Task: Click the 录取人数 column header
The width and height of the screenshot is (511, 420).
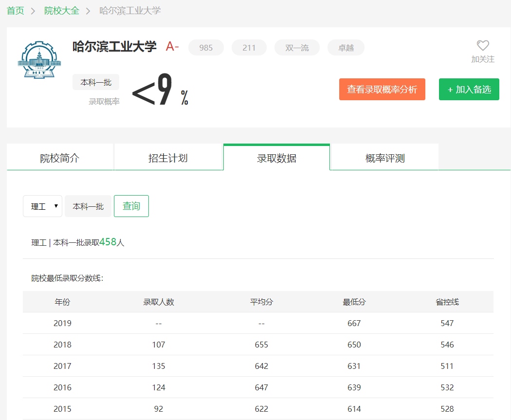Action: 158,302
